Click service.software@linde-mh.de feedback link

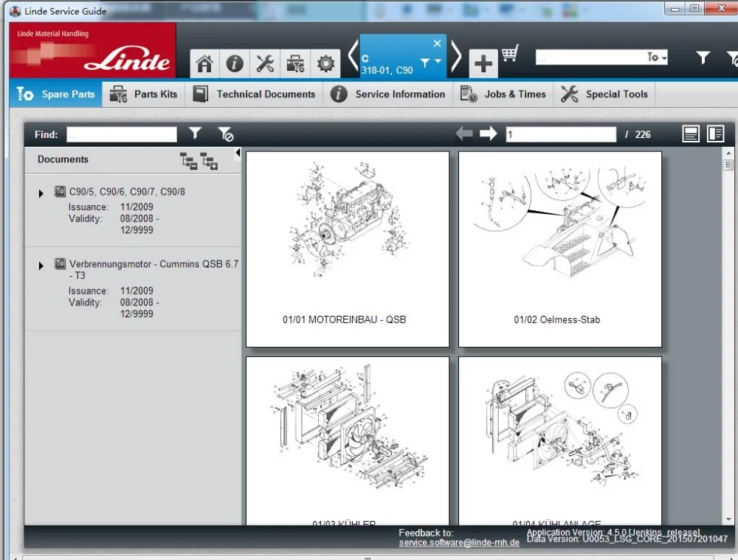(459, 542)
